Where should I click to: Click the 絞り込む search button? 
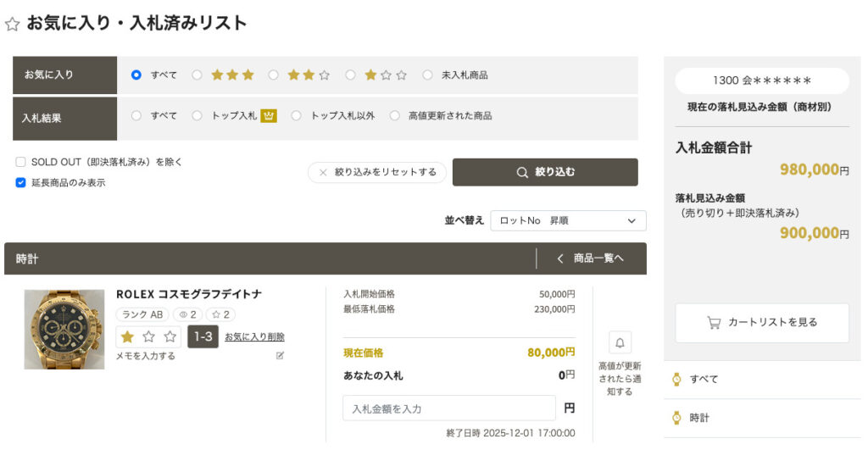tap(545, 172)
